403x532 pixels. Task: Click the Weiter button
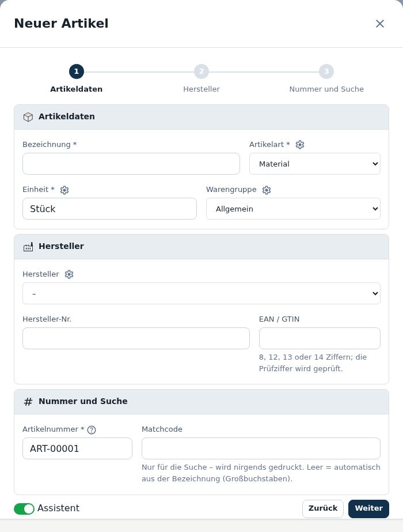point(368,508)
